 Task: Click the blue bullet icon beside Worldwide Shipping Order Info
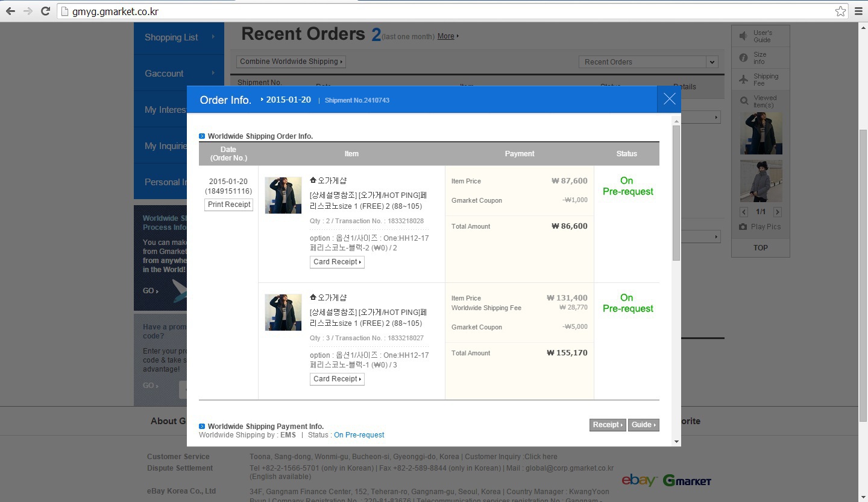202,136
